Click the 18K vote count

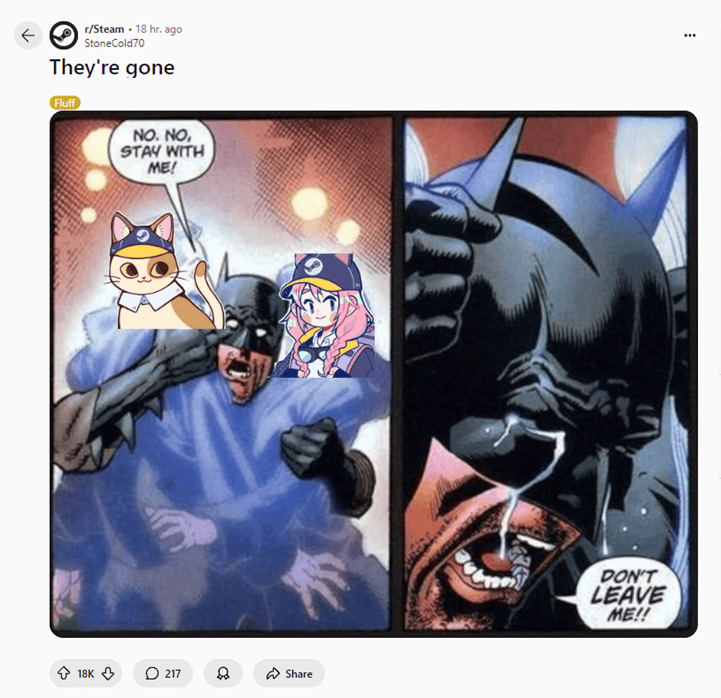86,674
